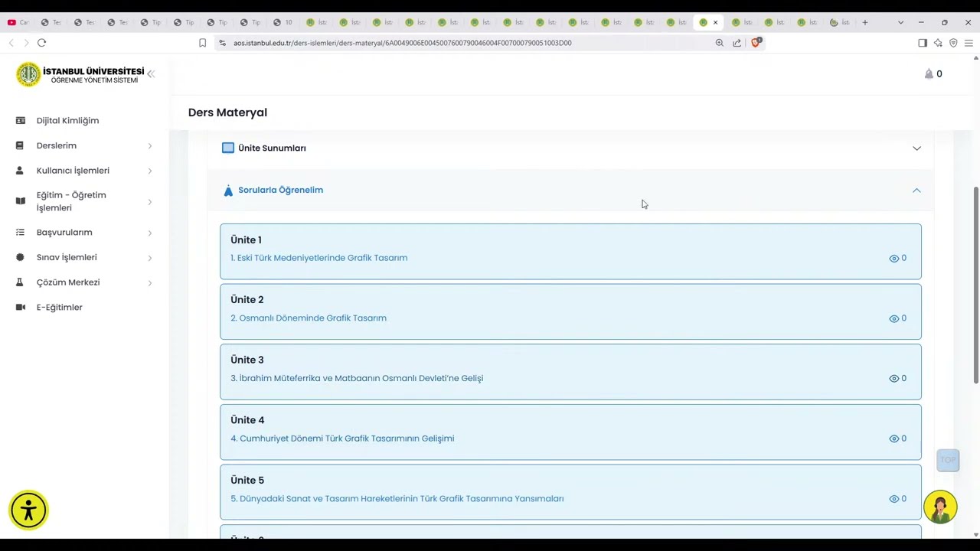This screenshot has height=551, width=980.
Task: Open Dünyadaki Sanat ve Tasarım Hareketlerinin link
Action: [397, 498]
